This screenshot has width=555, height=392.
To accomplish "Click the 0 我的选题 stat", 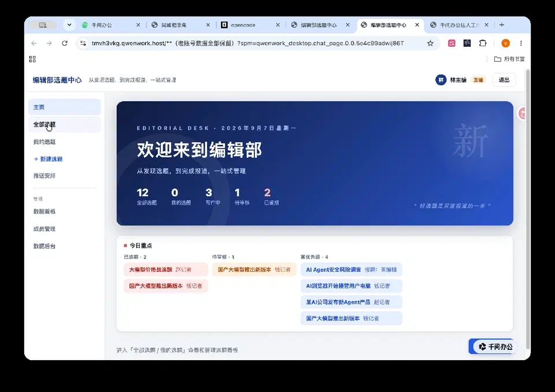I will [181, 197].
